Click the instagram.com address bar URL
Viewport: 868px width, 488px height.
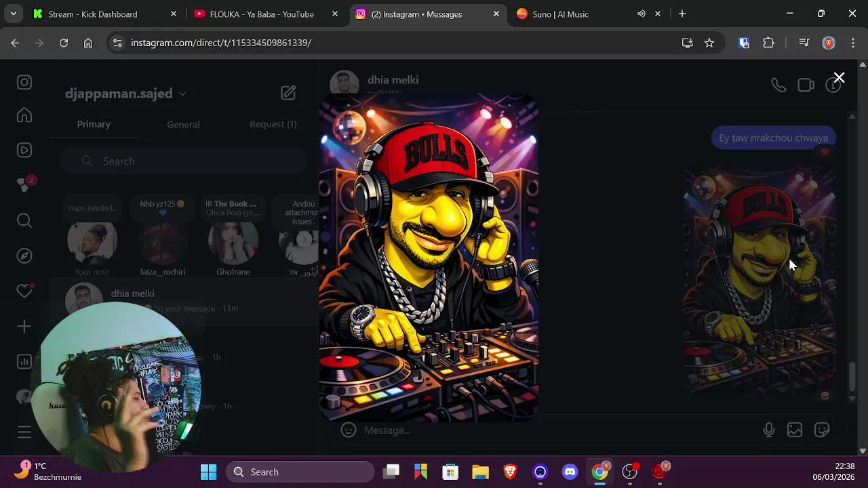point(221,43)
